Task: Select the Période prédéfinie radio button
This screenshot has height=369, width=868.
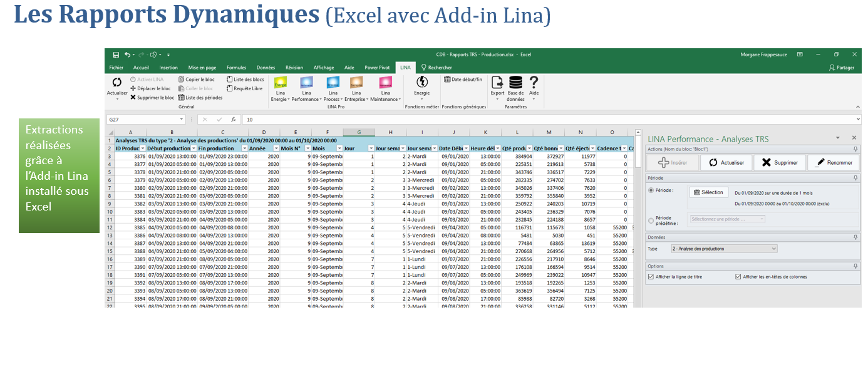Action: point(651,220)
